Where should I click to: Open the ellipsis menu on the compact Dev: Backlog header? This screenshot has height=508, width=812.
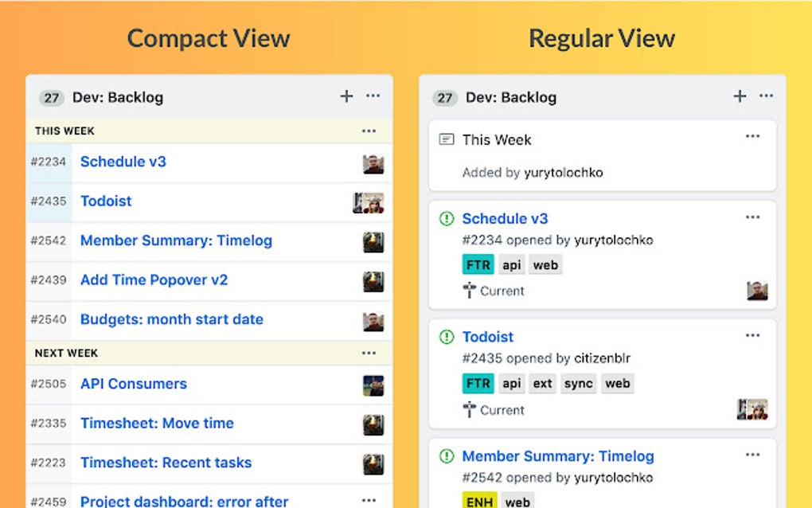pos(373,96)
